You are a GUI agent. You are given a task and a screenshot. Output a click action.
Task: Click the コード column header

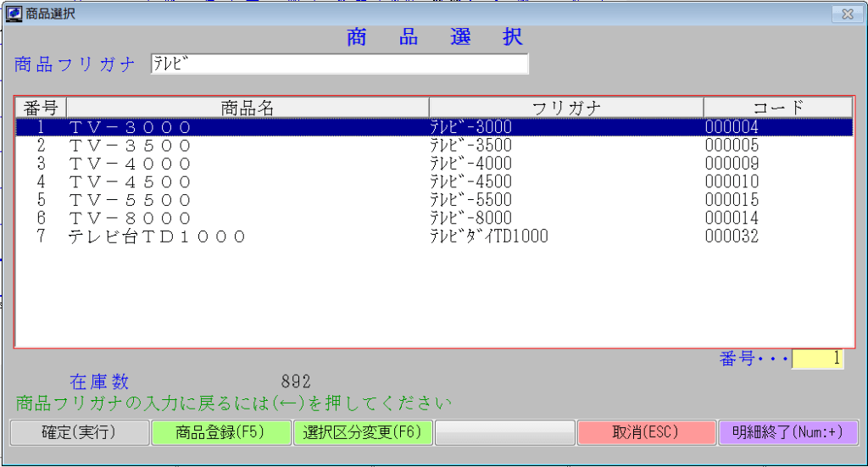[x=778, y=108]
